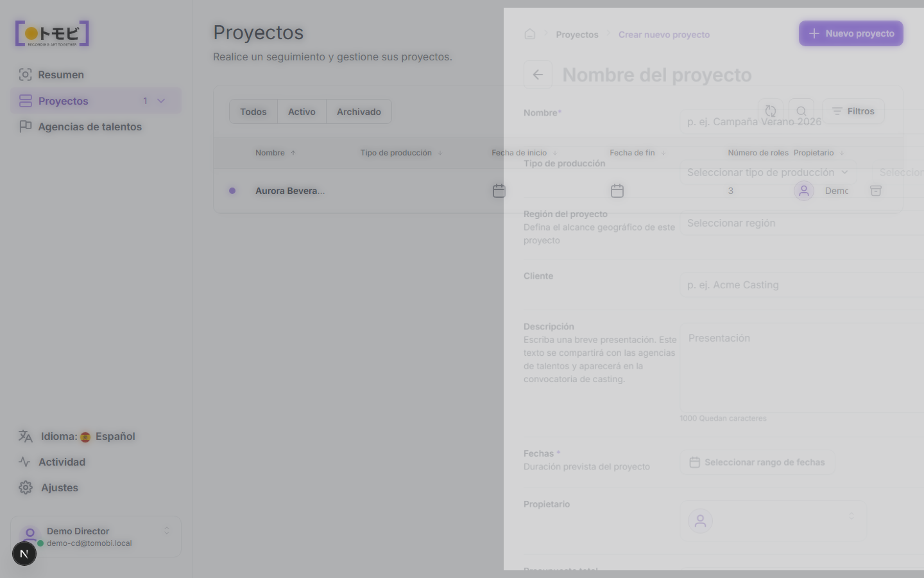Click the Propietario person avatar icon
Viewport: 924px width, 578px height.
click(x=701, y=521)
